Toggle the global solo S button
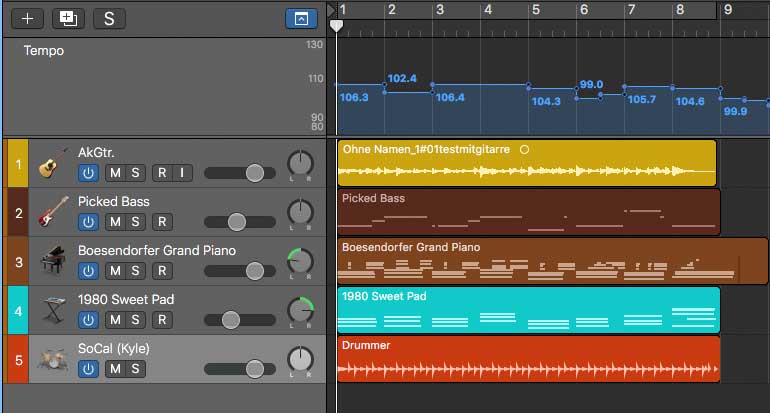 tap(109, 18)
